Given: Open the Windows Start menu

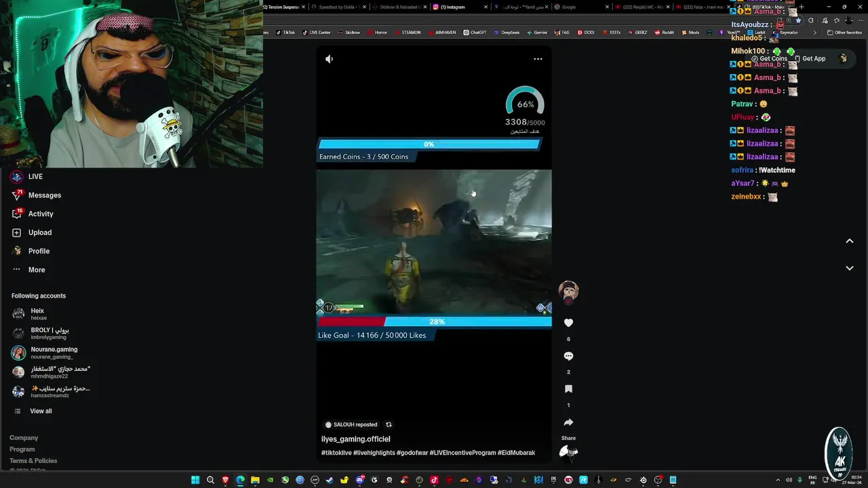Looking at the screenshot, I should [195, 480].
